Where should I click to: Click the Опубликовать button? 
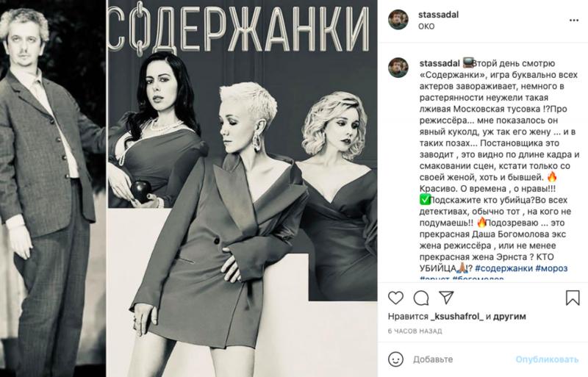(547, 359)
